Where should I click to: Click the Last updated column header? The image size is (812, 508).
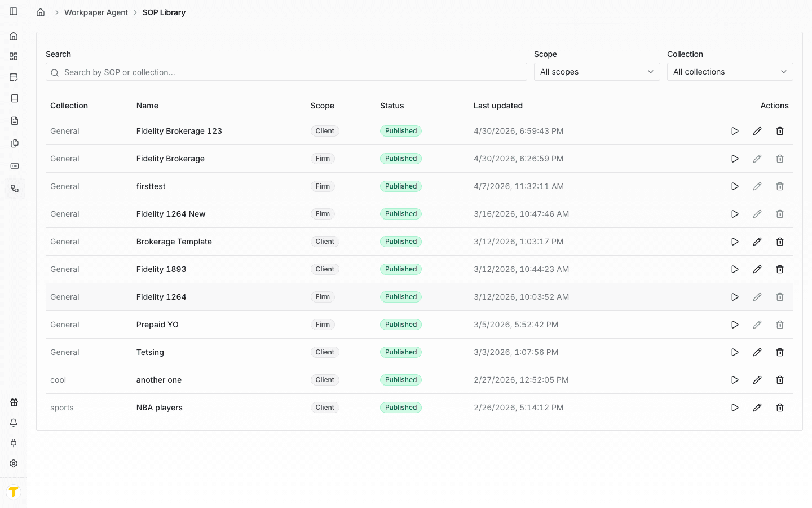coord(498,106)
